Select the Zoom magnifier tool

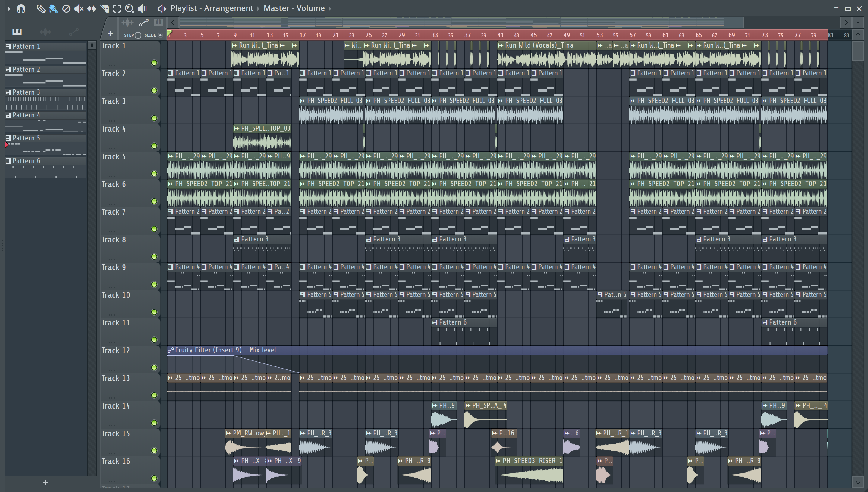coord(130,8)
